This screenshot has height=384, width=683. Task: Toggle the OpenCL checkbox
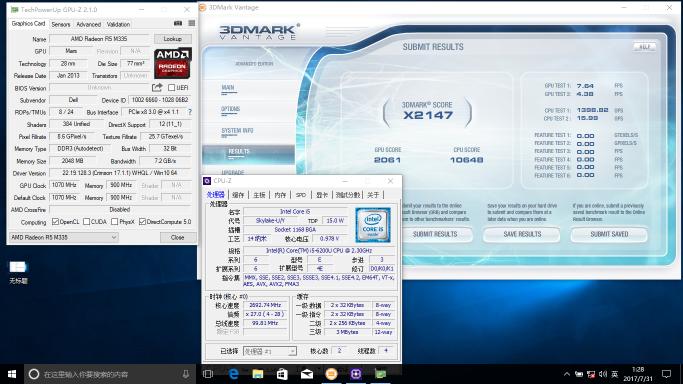point(55,222)
